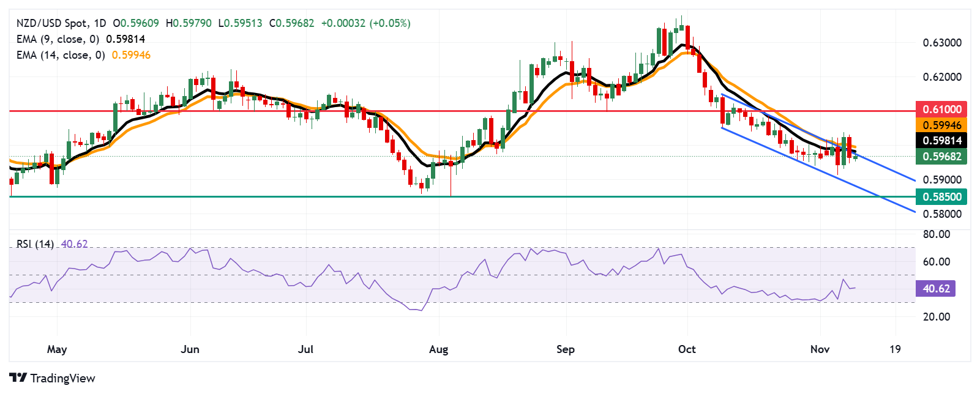Click the green 0.59682 current price tag
The image size is (980, 394).
point(941,157)
